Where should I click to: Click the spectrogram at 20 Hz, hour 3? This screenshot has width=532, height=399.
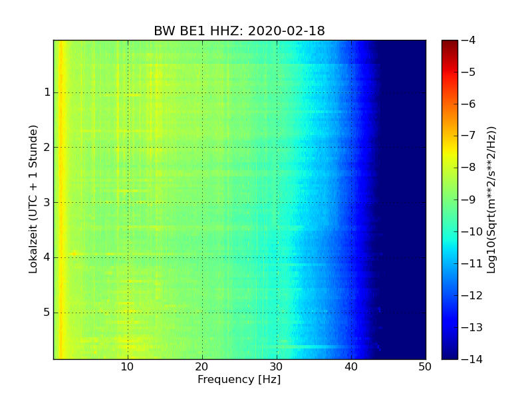point(203,203)
